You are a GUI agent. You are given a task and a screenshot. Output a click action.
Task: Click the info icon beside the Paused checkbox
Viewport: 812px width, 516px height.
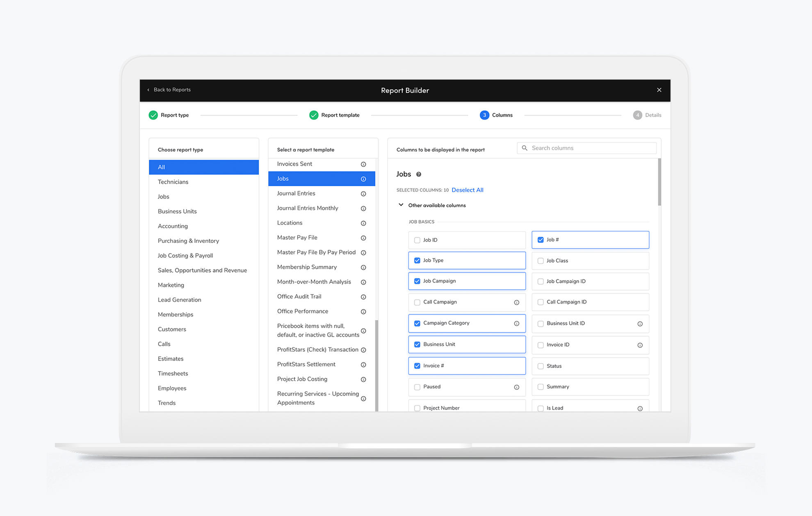click(x=516, y=387)
